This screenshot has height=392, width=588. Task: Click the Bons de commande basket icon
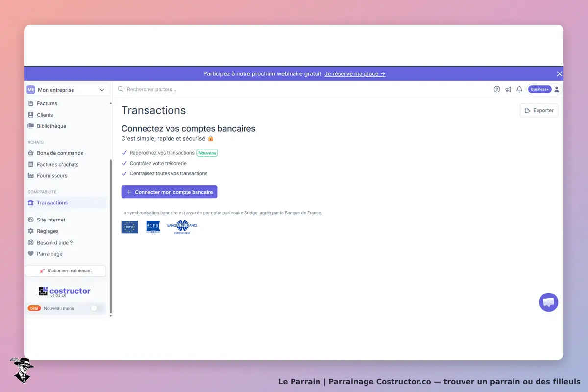[31, 153]
